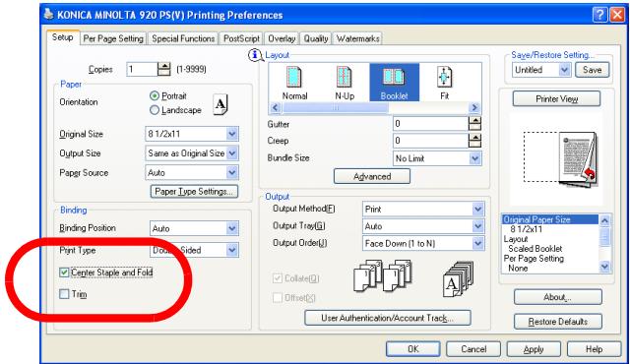Click the Cancel button
This screenshot has width=630, height=364.
point(473,349)
